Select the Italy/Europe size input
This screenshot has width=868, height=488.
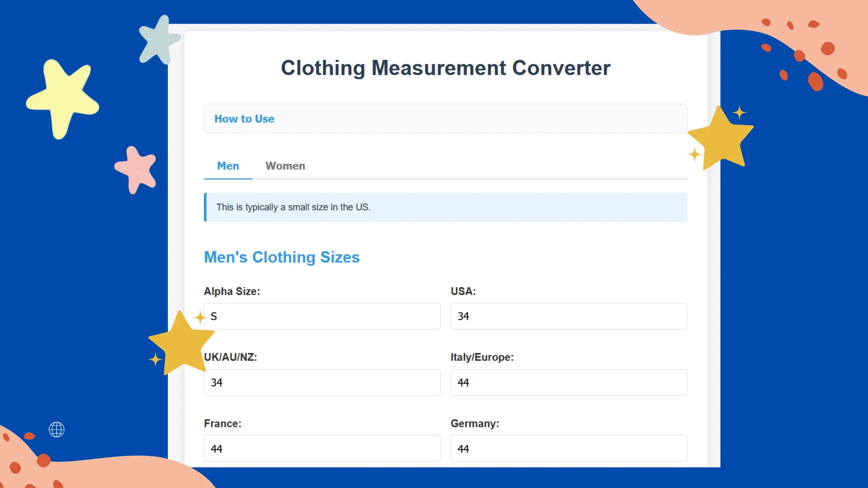click(569, 383)
